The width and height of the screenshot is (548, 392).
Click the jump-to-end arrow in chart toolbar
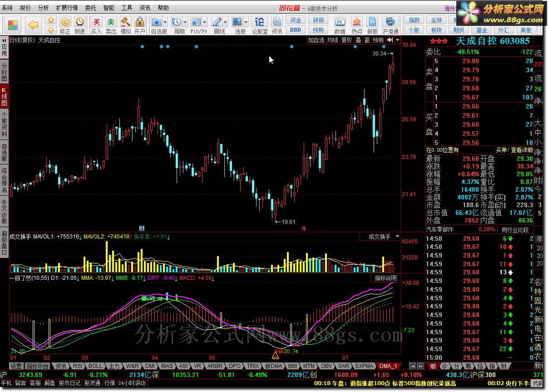pos(390,40)
